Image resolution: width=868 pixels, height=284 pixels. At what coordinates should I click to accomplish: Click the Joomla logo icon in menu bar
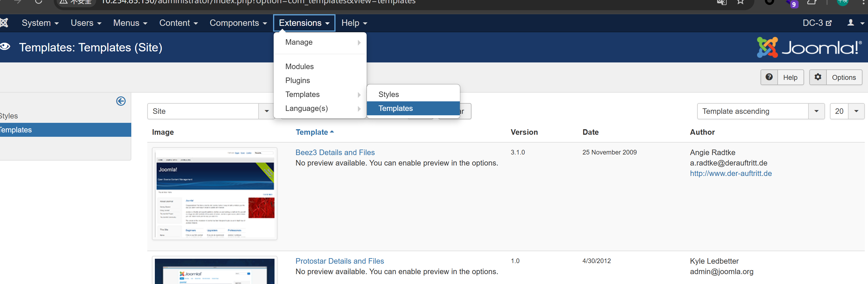coord(4,23)
